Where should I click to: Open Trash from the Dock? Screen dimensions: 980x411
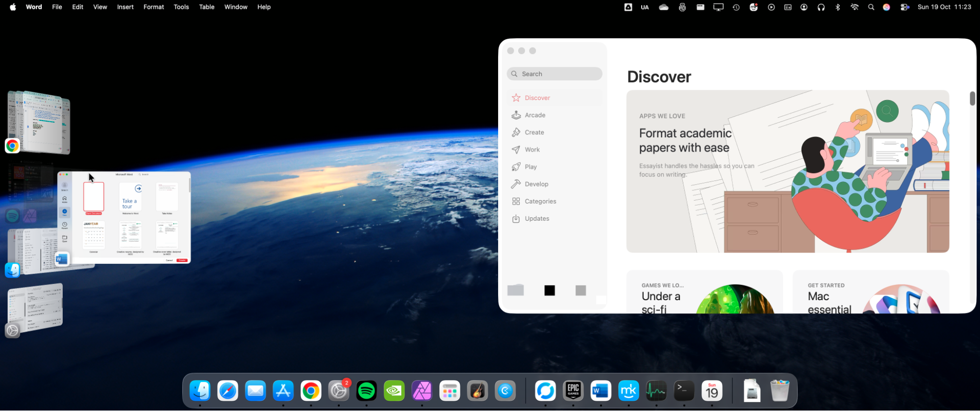779,391
